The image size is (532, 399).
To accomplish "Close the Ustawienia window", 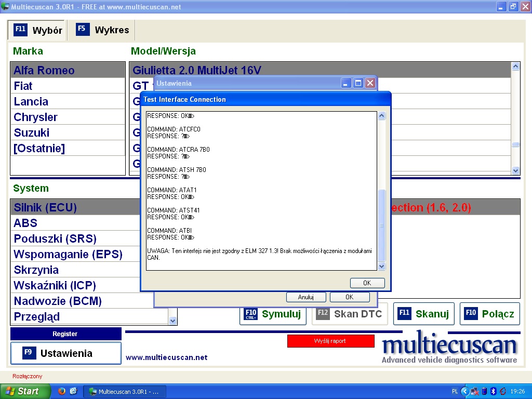I will (370, 83).
